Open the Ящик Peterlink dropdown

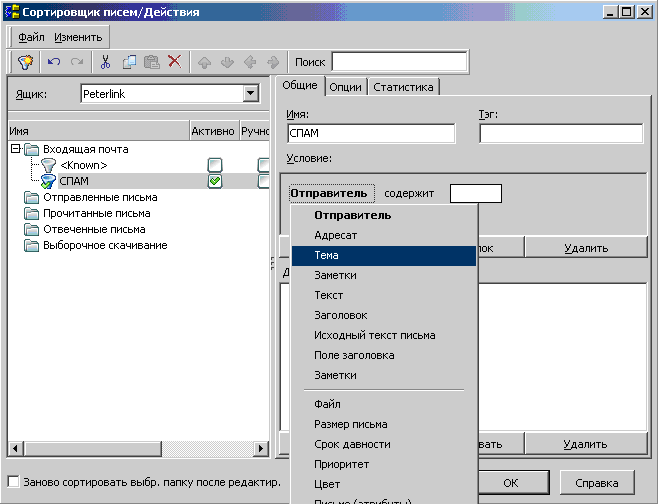coord(251,94)
